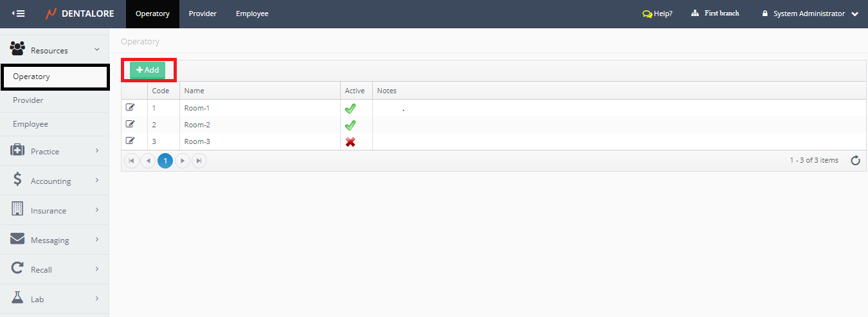The height and width of the screenshot is (317, 868).
Task: Click the First branch selector
Action: 715,14
